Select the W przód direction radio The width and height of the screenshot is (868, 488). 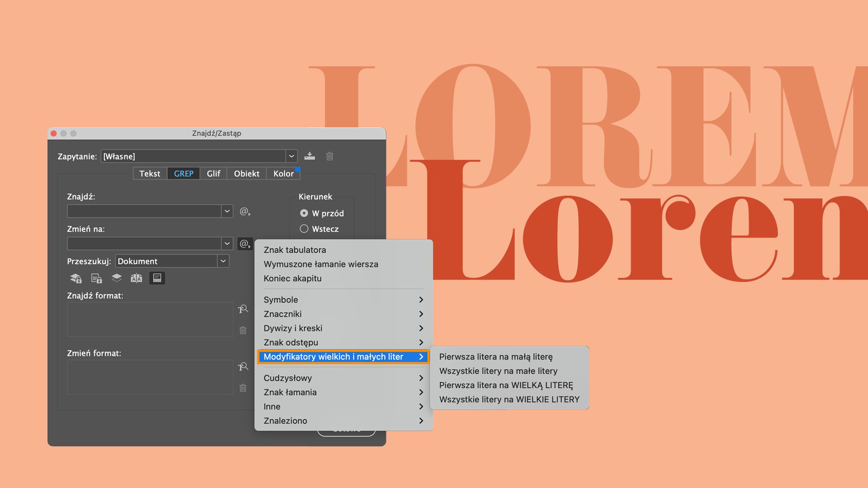[304, 213]
